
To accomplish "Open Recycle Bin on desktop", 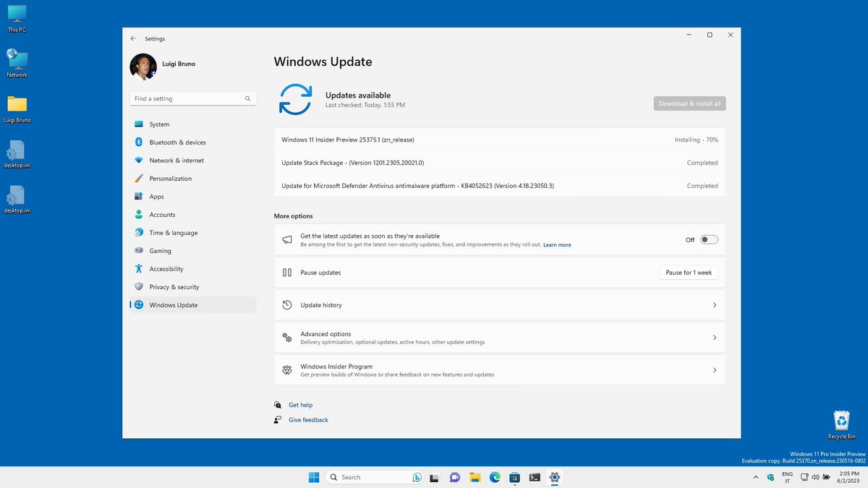I will coord(842,425).
